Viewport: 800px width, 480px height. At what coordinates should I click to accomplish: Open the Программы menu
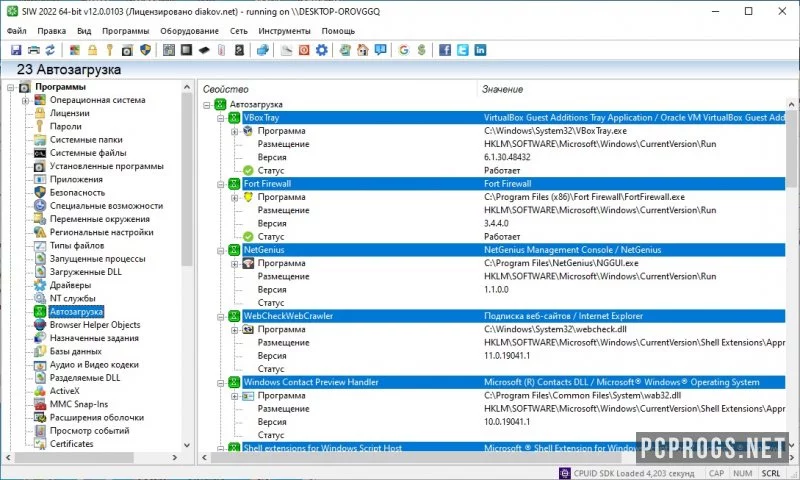pyautogui.click(x=126, y=31)
